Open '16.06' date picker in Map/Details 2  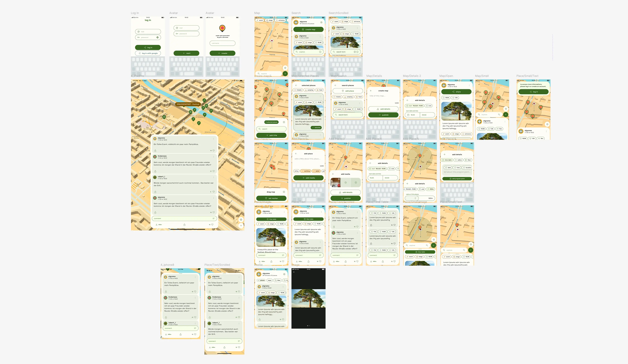tap(412, 115)
